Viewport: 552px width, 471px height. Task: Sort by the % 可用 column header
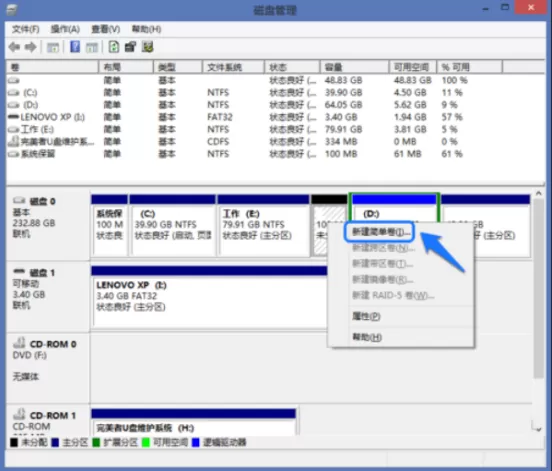point(469,67)
